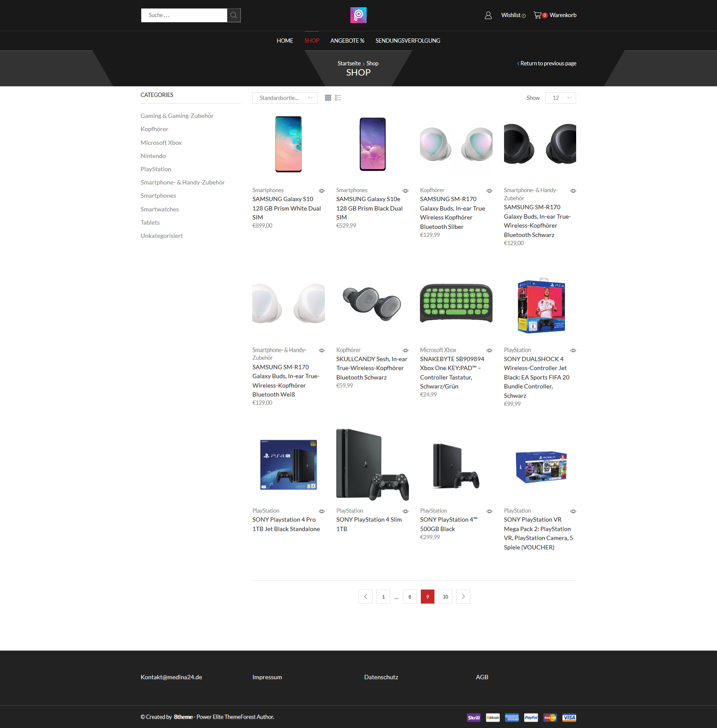Select the PlayStation category
The width and height of the screenshot is (717, 728).
point(156,169)
